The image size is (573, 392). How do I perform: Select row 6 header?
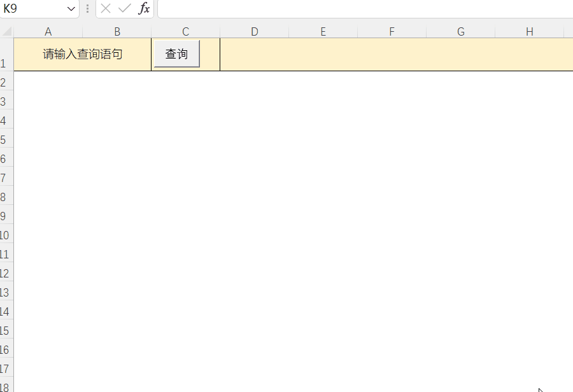tap(6, 157)
